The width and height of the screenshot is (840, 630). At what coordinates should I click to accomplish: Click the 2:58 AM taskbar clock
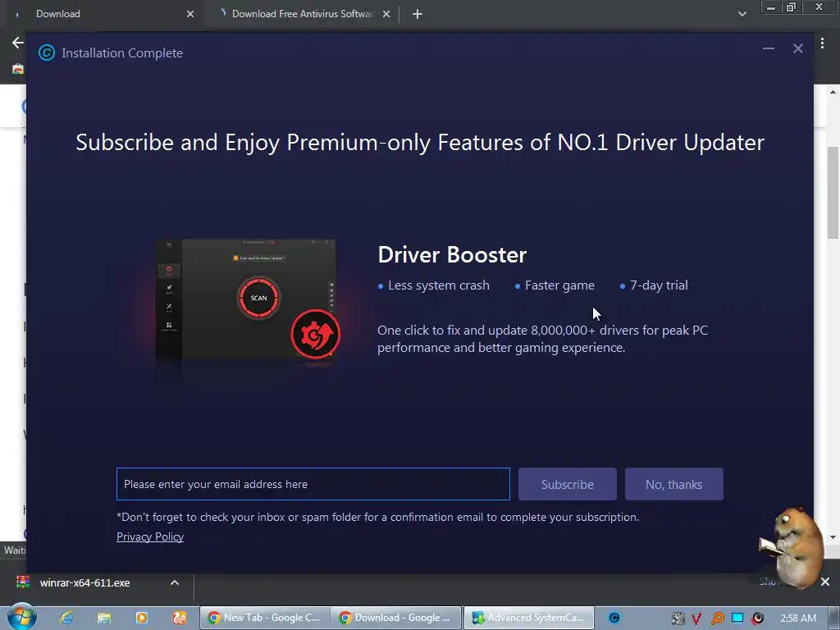click(x=797, y=619)
